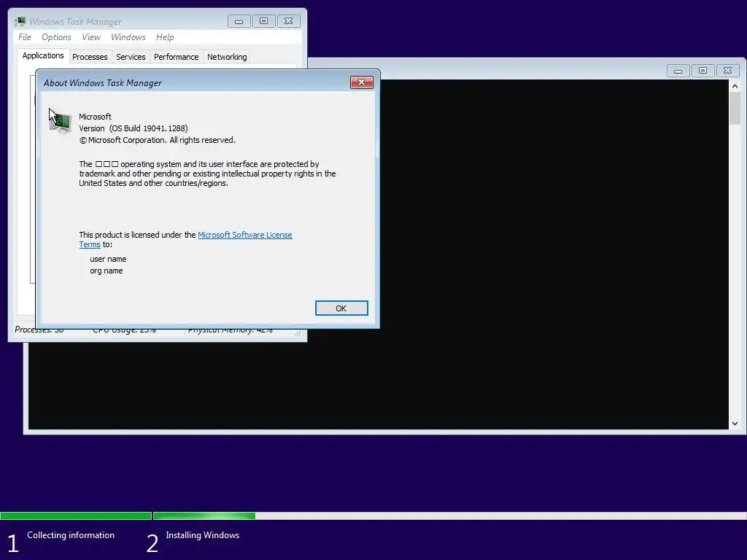Click the 'org name' text
Viewport: 747px width, 560px height.
pos(107,271)
